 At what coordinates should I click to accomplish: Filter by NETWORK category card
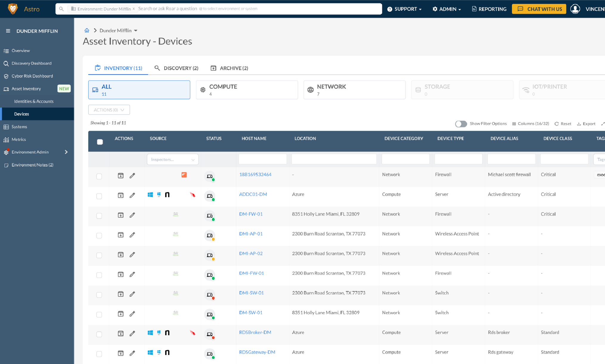pos(354,90)
